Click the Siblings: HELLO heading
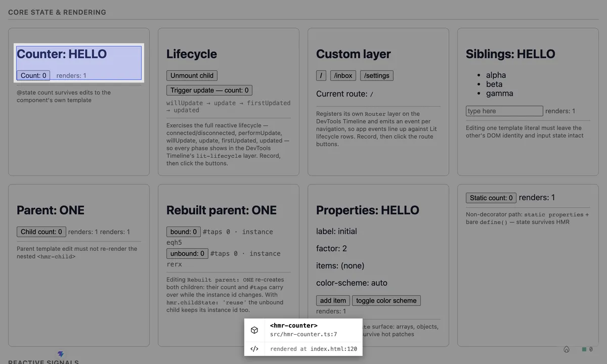Viewport: 607px width, 364px height. pyautogui.click(x=510, y=54)
